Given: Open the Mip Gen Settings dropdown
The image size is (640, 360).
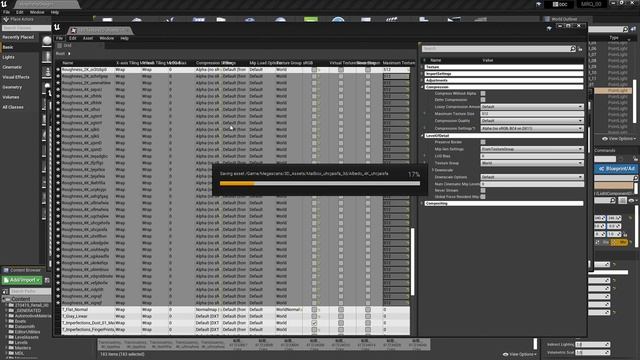Looking at the screenshot, I should [x=532, y=149].
